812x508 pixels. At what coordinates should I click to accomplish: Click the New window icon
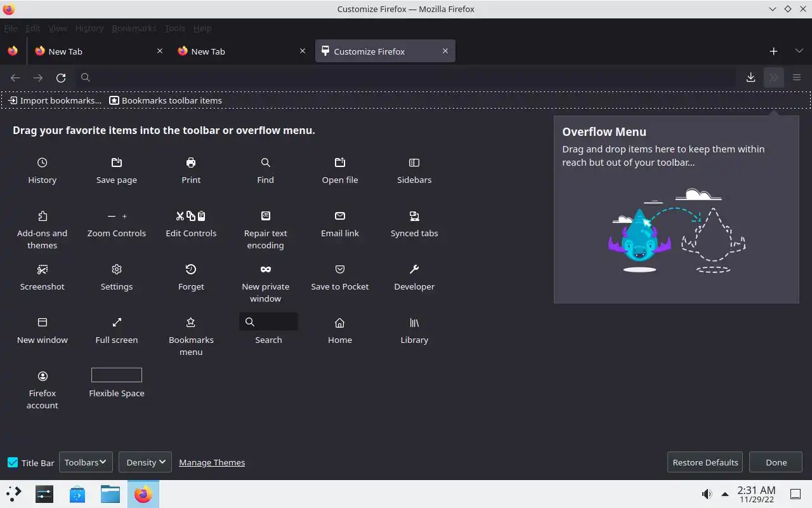tap(42, 323)
